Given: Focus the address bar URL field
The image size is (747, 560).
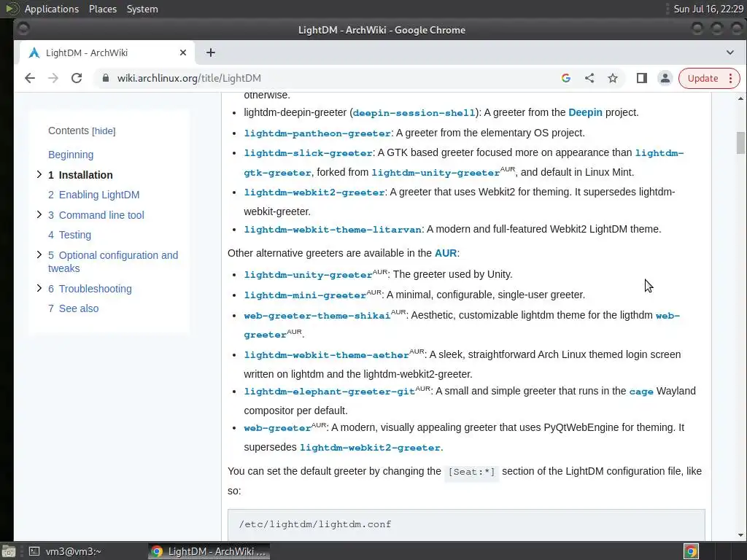Looking at the screenshot, I should [x=329, y=78].
